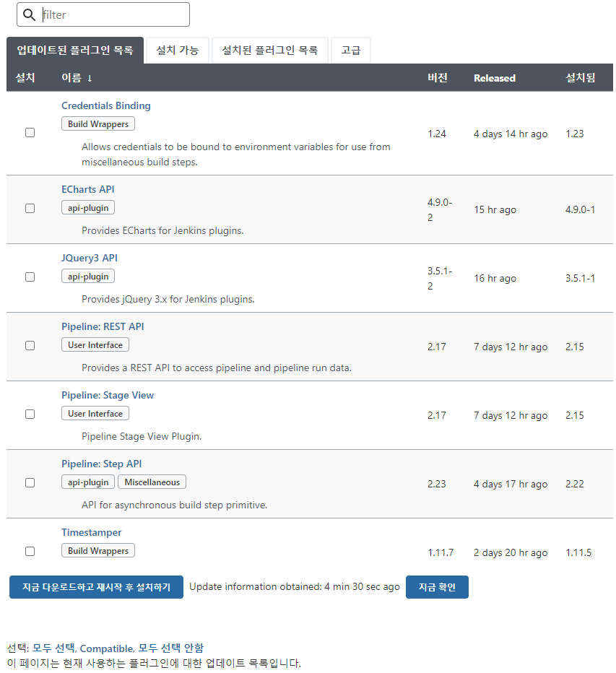Screen dimensions: 616x673
Task: Click '2 days 20 hr ago' release time
Action: coord(511,553)
